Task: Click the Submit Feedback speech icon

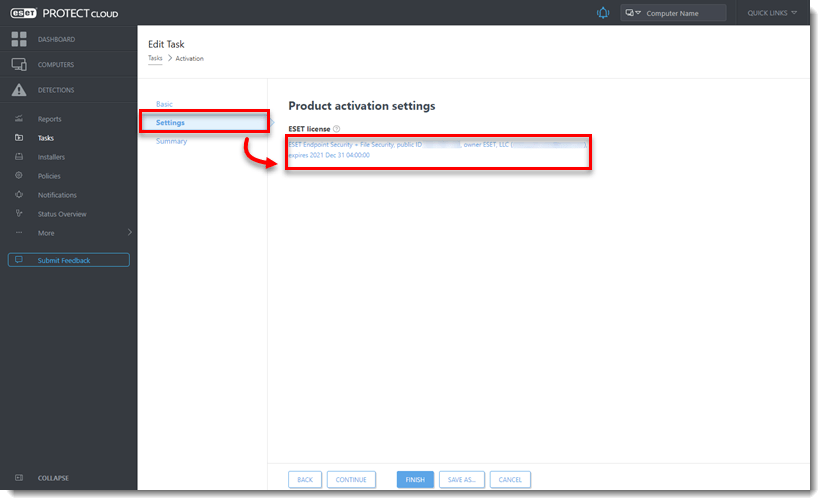Action: point(19,260)
